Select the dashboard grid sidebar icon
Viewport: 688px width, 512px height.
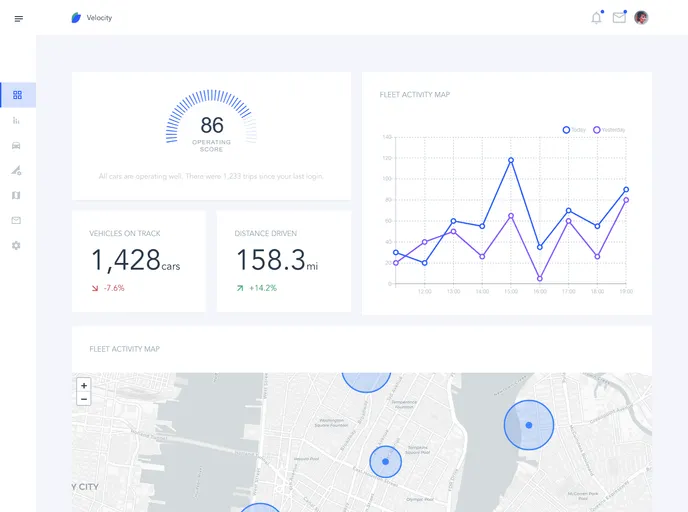[18, 95]
